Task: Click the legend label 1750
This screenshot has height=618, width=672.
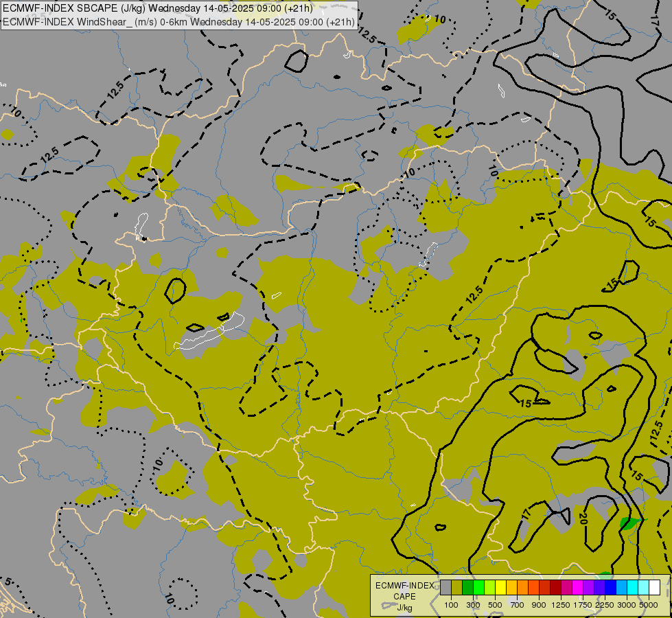Action: click(583, 605)
